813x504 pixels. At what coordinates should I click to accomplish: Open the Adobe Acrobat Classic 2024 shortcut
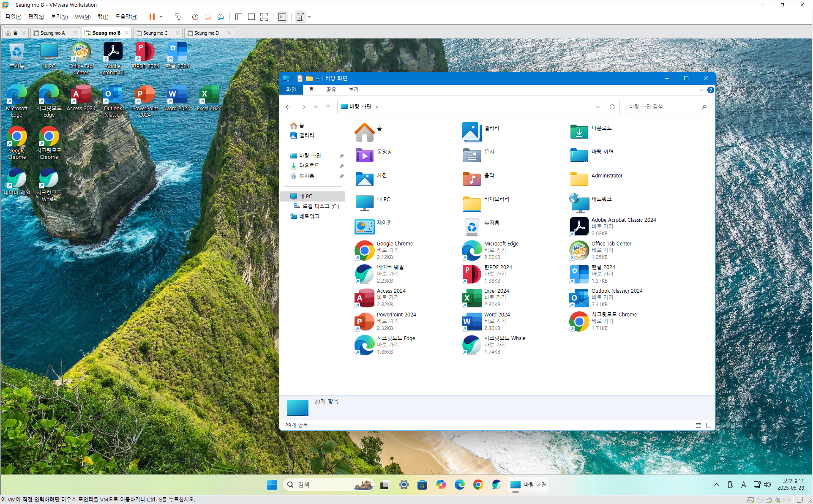coord(579,226)
